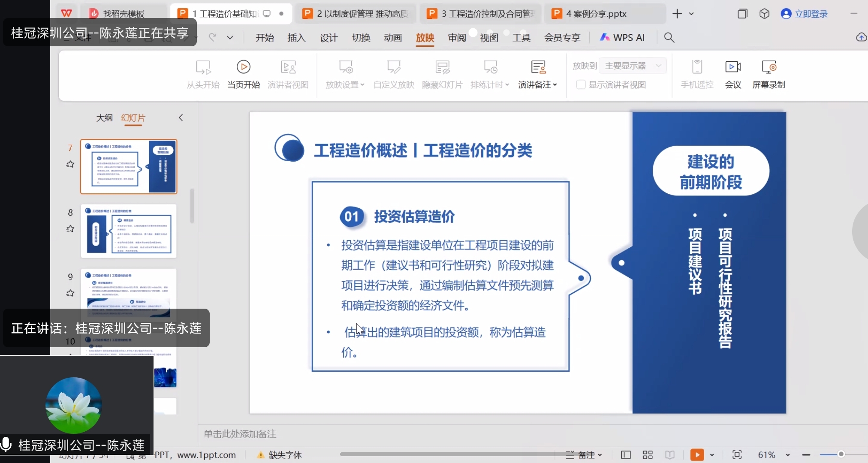Open phone remote control (手机遥控)
868x463 pixels.
tap(697, 75)
